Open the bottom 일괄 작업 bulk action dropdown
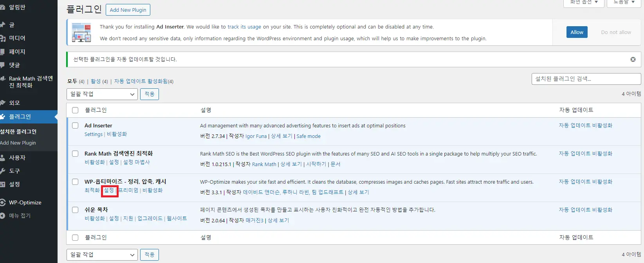The height and width of the screenshot is (263, 644). 102,255
